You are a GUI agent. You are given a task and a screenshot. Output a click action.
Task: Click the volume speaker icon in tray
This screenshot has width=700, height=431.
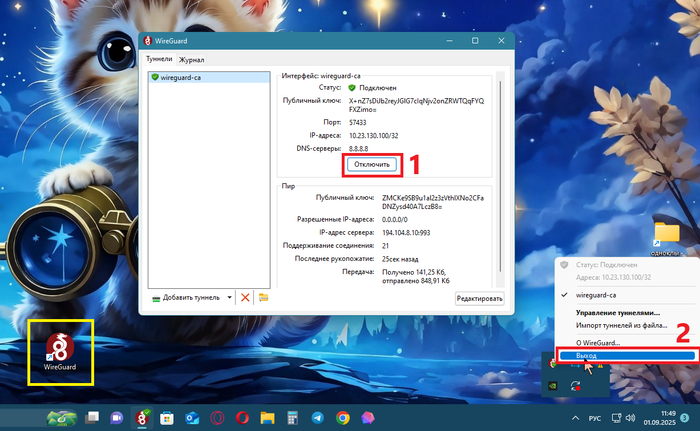[x=630, y=418]
